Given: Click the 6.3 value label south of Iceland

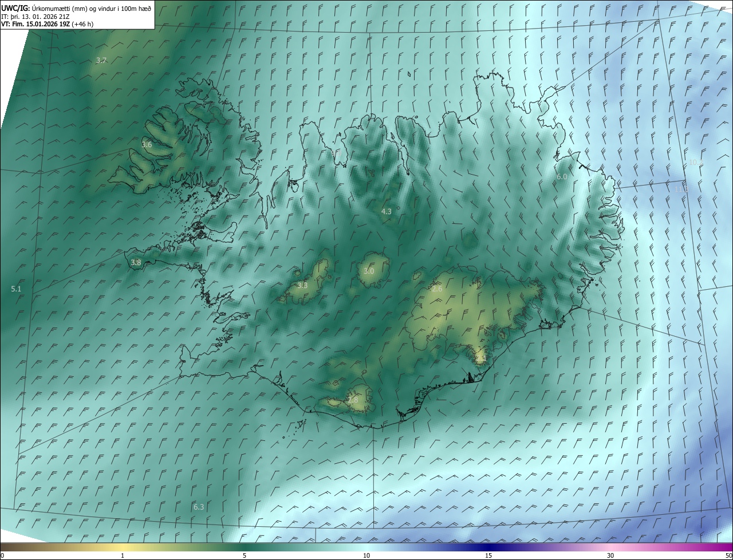Looking at the screenshot, I should coord(199,507).
